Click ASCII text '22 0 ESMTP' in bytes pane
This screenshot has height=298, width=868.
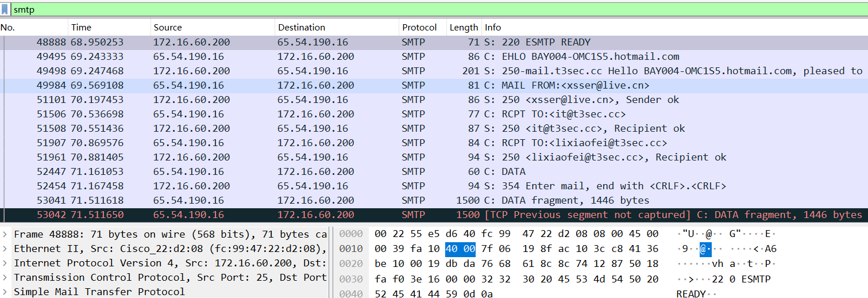pyautogui.click(x=740, y=279)
